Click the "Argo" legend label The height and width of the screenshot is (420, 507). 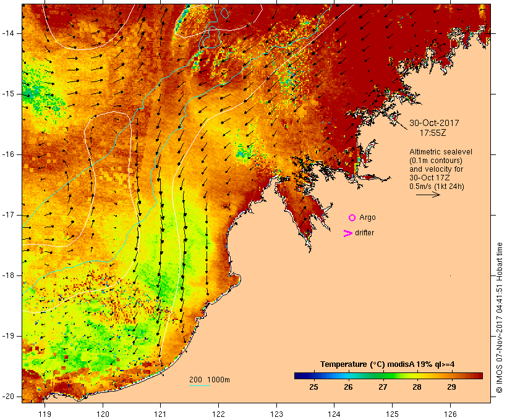click(x=368, y=217)
